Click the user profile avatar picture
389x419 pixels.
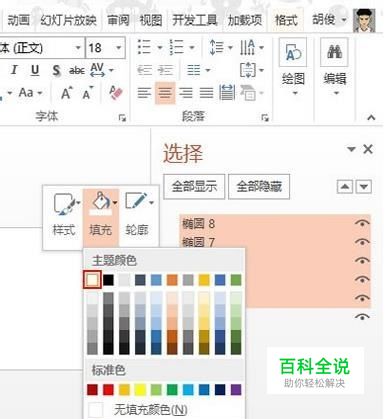[364, 21]
